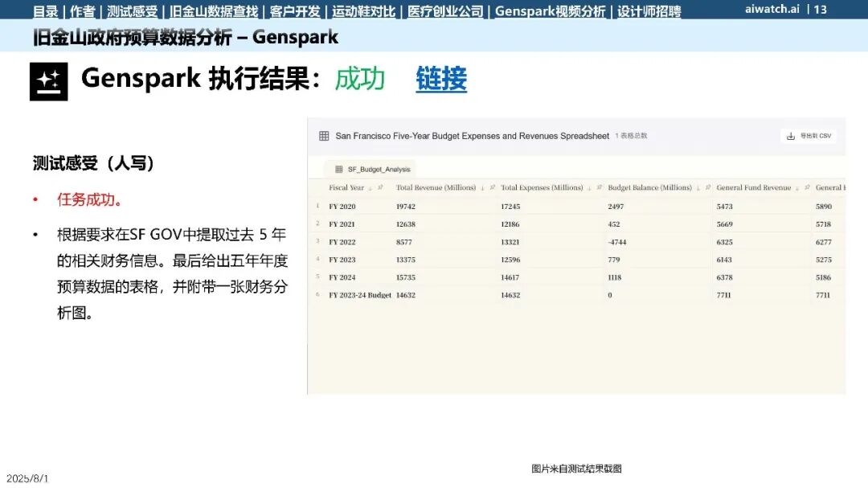868x488 pixels.
Task: Go to 目录 in the top navigation
Action: [x=45, y=11]
